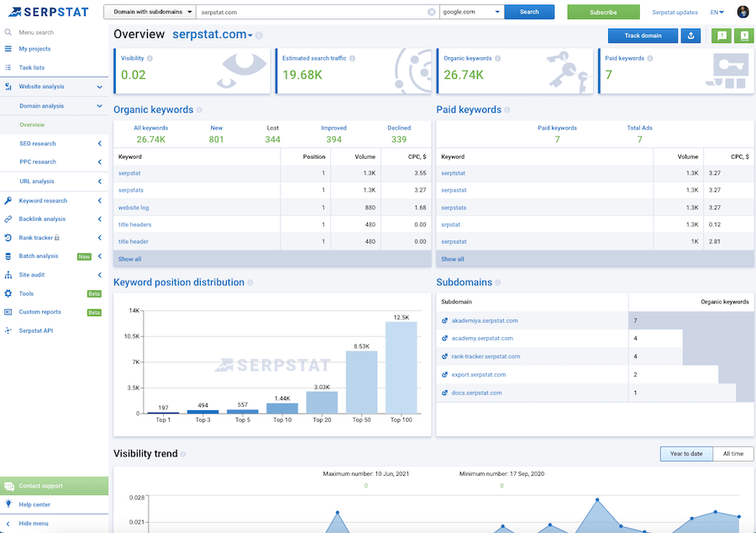
Task: Click the Track domain button
Action: tap(643, 35)
